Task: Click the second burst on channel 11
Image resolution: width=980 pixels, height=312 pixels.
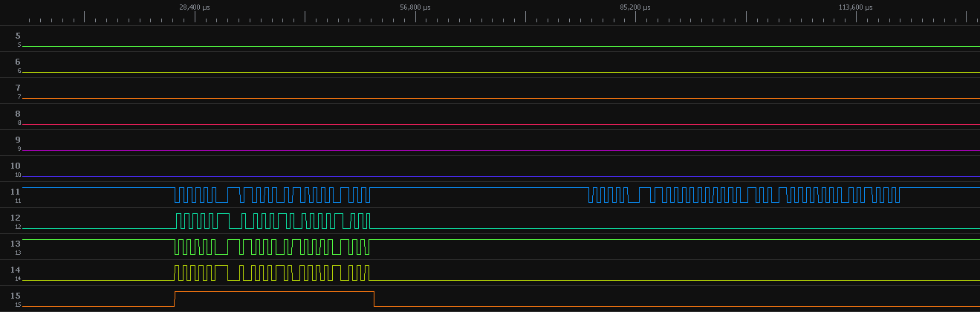Action: point(744,195)
